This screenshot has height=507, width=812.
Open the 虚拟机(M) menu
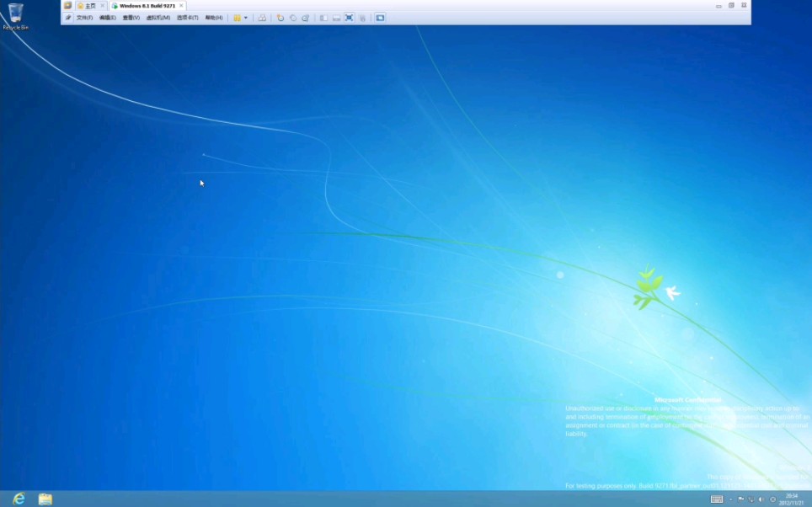(x=159, y=17)
